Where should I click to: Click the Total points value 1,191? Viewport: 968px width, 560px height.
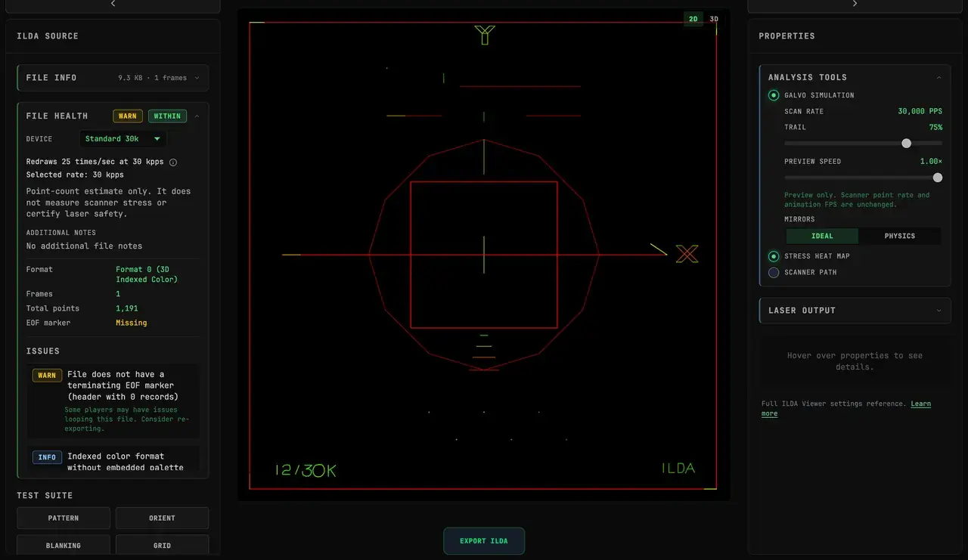point(129,308)
